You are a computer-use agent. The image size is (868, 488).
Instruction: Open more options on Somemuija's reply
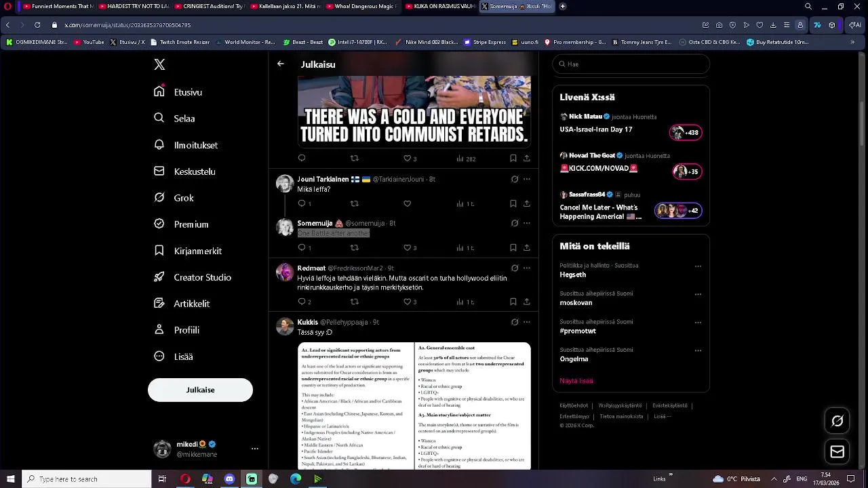[526, 223]
